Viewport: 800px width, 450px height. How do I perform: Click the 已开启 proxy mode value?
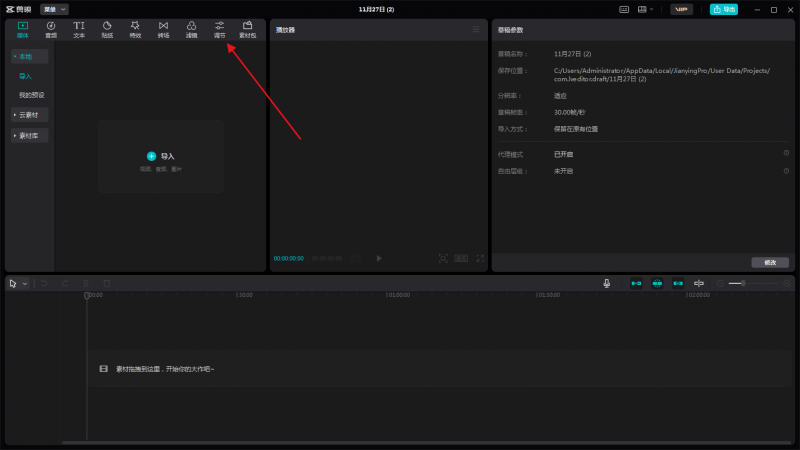(x=563, y=154)
